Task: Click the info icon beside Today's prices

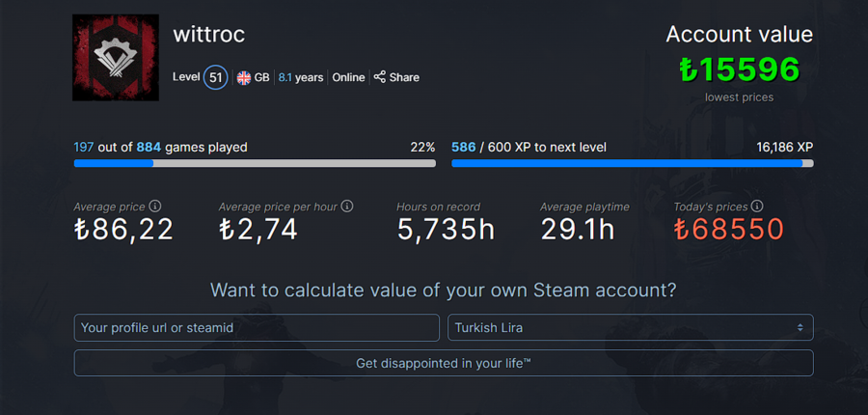Action: point(757,207)
